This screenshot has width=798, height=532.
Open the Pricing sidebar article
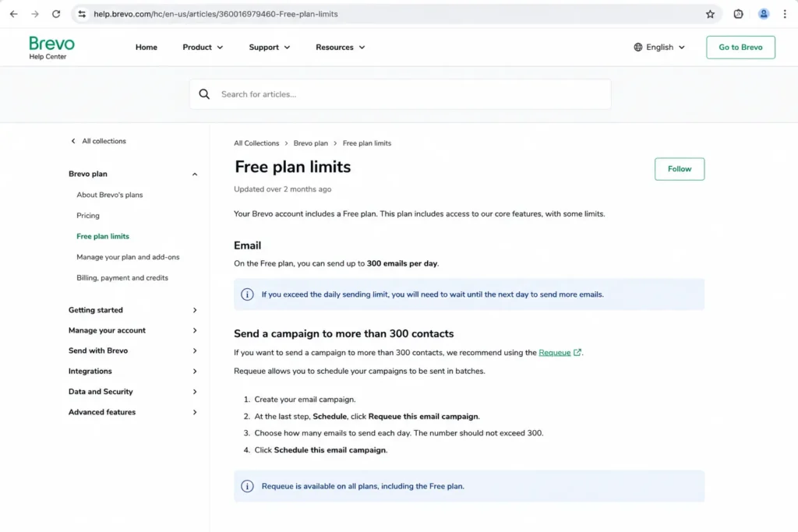pyautogui.click(x=88, y=216)
